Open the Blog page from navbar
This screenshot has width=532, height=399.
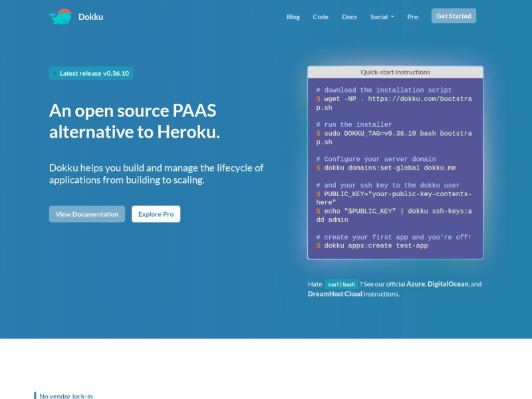[293, 17]
